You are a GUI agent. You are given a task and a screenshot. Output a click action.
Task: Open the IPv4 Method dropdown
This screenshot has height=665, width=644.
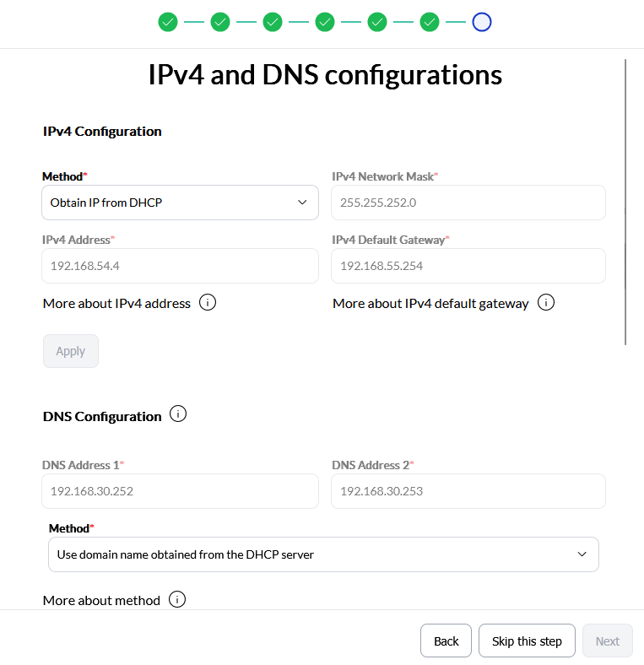[x=180, y=203]
